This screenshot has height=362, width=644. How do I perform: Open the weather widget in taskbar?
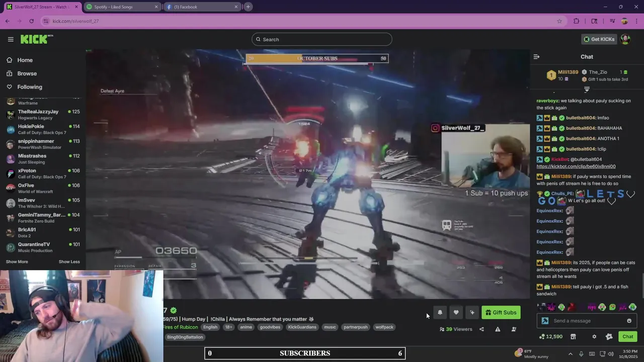[x=531, y=354]
